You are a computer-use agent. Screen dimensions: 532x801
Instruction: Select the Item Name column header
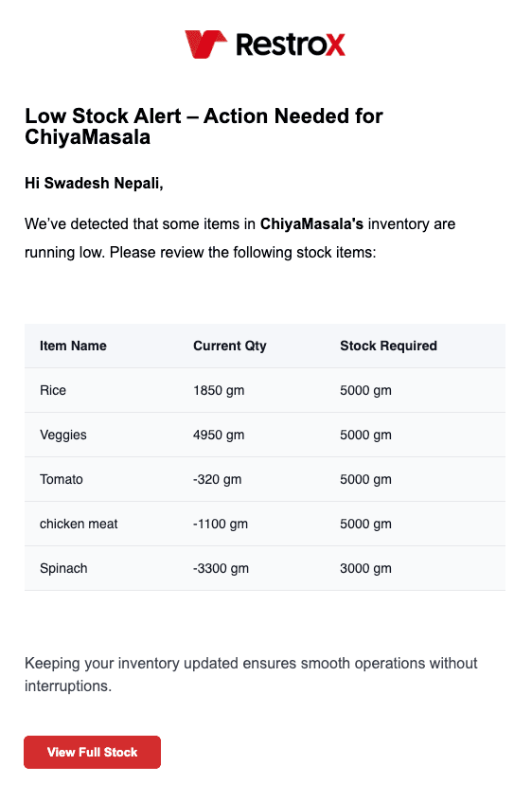click(x=73, y=346)
